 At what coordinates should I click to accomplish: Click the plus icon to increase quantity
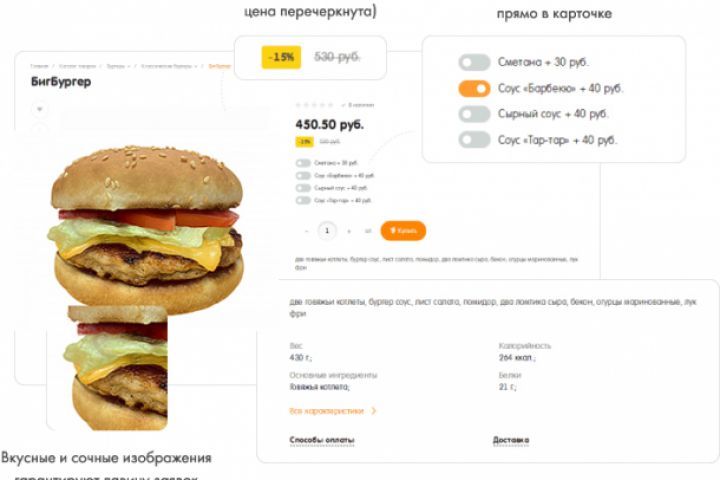click(x=349, y=231)
